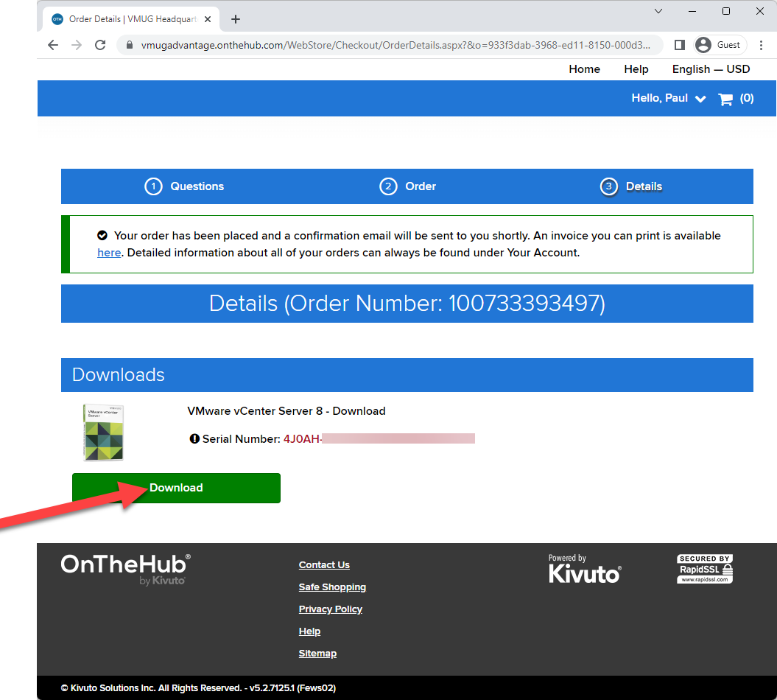Click the green Download button

[x=177, y=488]
